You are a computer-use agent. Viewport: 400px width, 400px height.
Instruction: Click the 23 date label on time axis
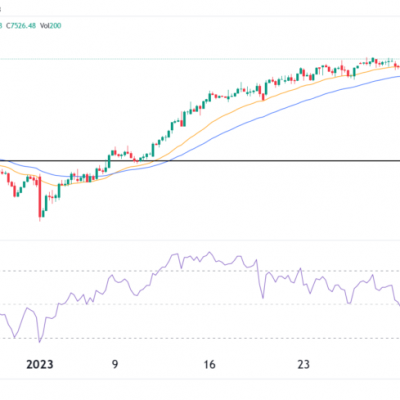tap(303, 364)
